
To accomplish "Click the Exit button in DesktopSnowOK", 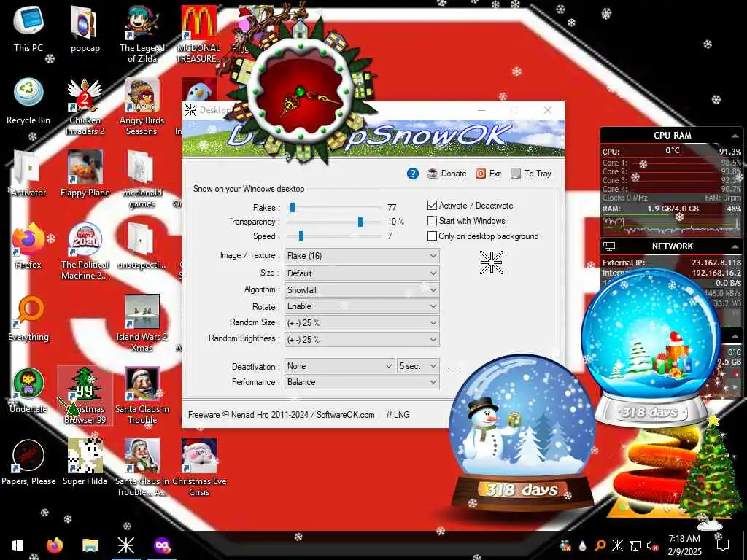I will [x=488, y=174].
